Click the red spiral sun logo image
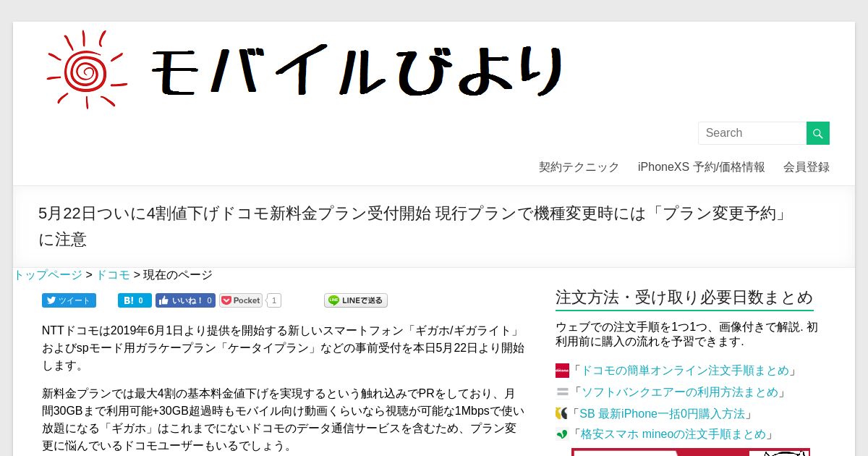Screen dimensions: 868x456 85,70
